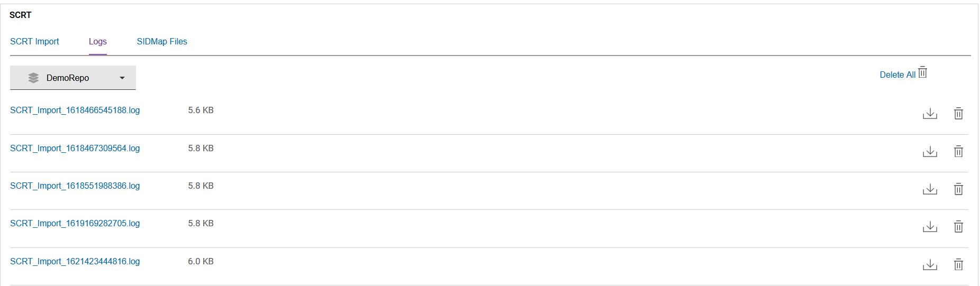Download the 6.0 KB log file
980x286 pixels.
coord(930,265)
